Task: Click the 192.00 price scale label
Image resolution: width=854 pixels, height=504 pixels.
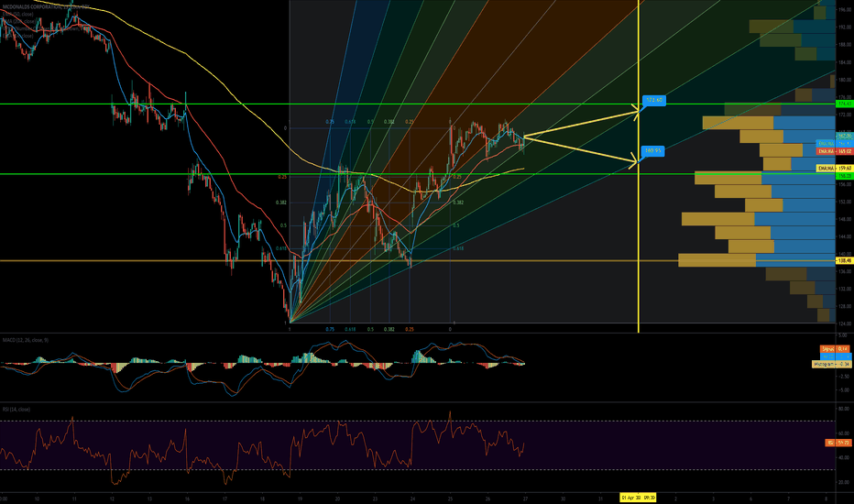Action: (845, 27)
